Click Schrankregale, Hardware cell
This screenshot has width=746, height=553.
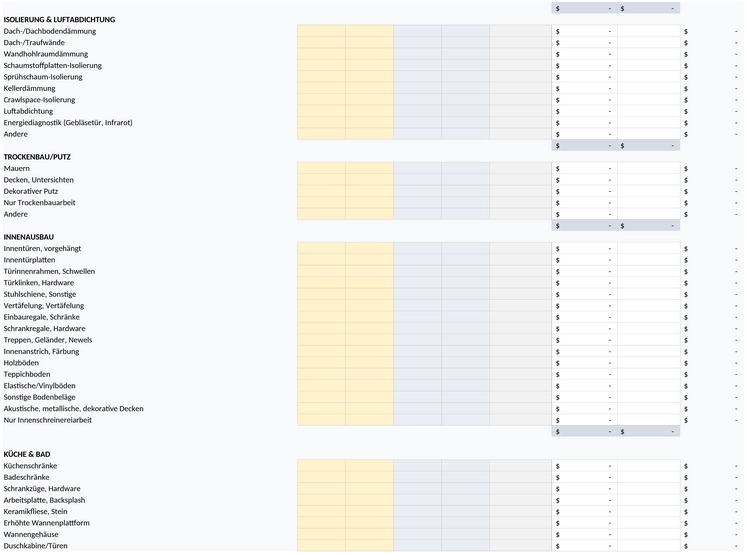(44, 328)
